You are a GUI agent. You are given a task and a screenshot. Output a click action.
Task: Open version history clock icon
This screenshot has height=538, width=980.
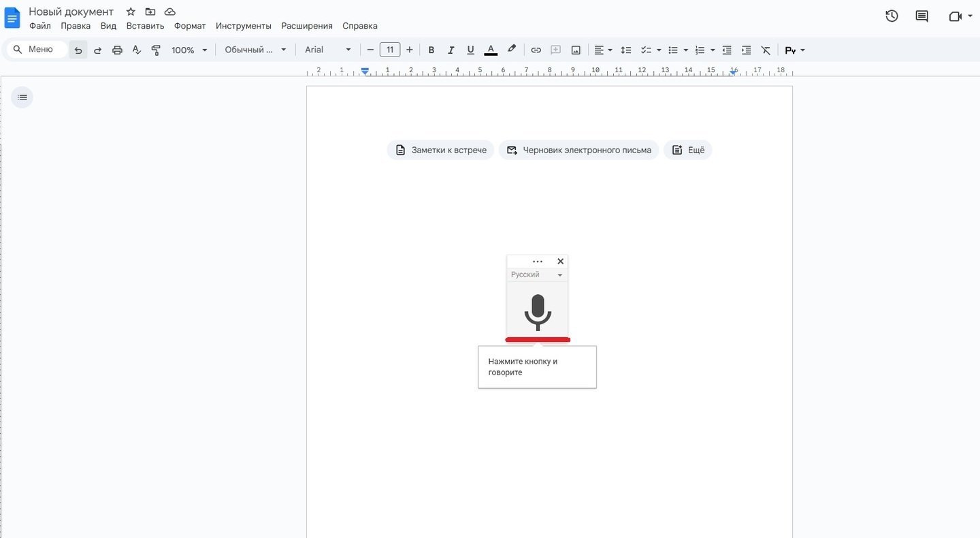pos(892,16)
